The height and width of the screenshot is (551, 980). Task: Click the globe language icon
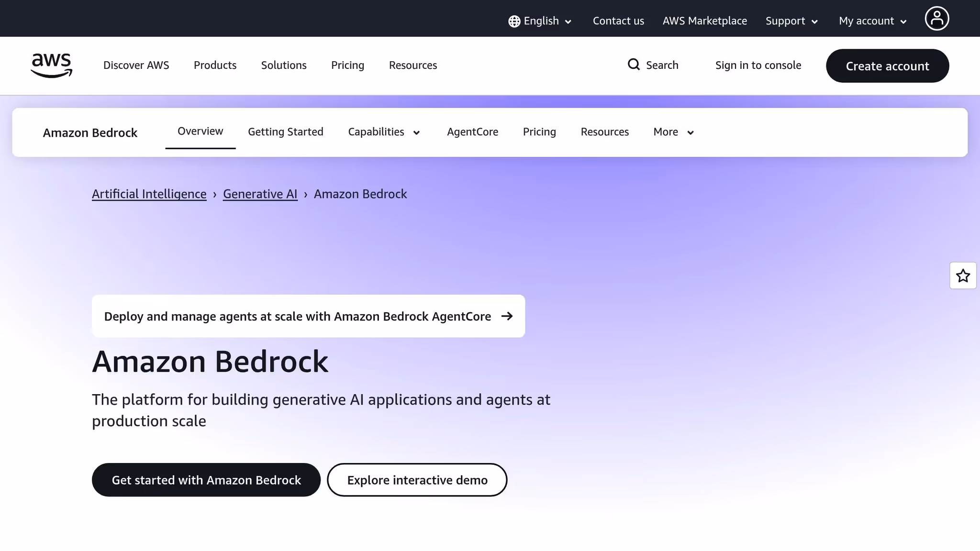pos(513,21)
